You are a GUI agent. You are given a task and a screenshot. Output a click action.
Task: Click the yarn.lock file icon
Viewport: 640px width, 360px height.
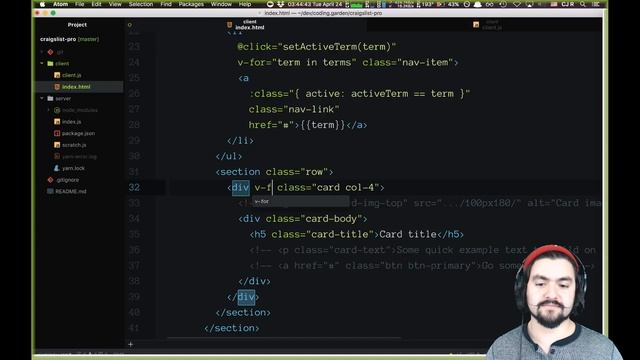click(x=57, y=168)
